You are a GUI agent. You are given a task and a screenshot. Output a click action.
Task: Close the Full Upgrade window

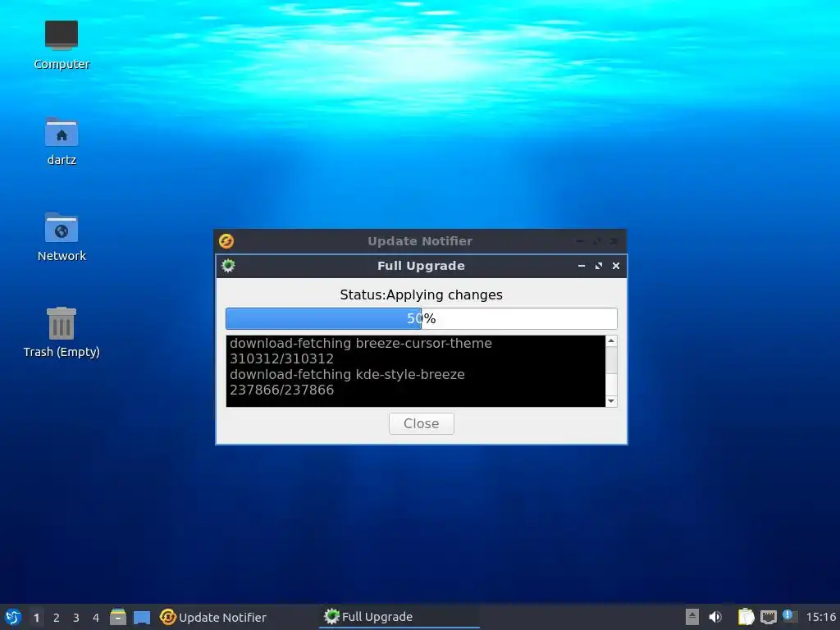click(x=616, y=266)
